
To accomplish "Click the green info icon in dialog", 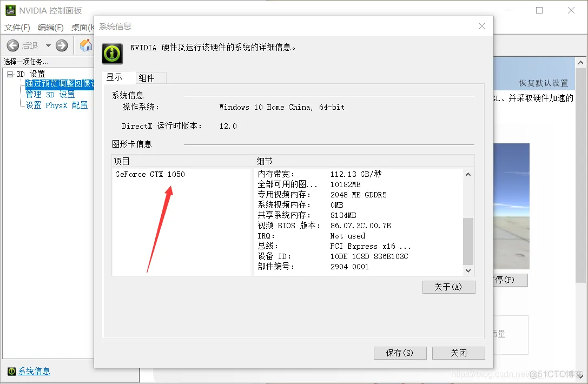I will click(113, 54).
